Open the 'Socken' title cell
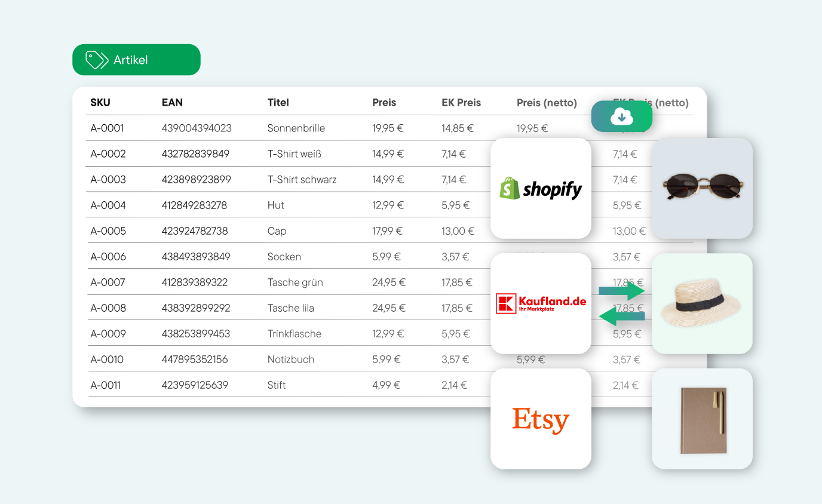 click(284, 257)
